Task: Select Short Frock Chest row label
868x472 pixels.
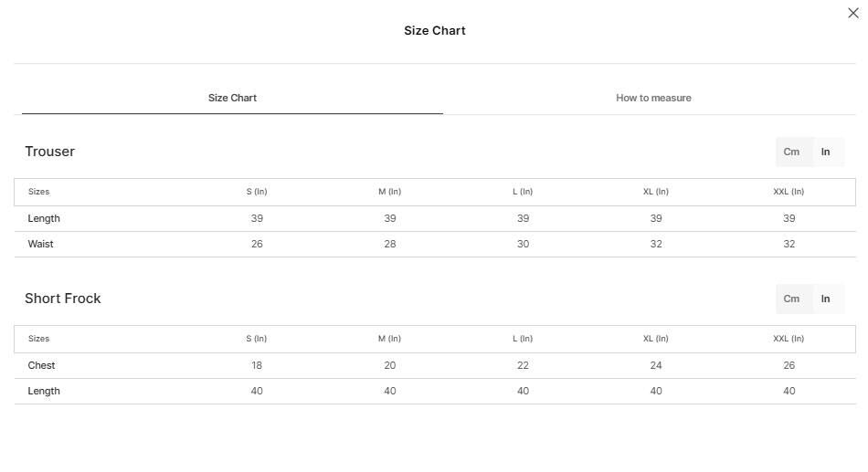Action: 41,366
